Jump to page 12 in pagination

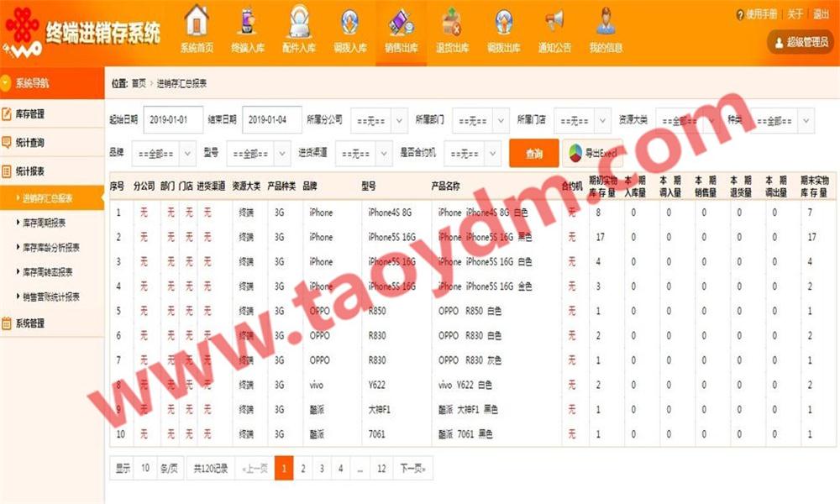tap(381, 469)
